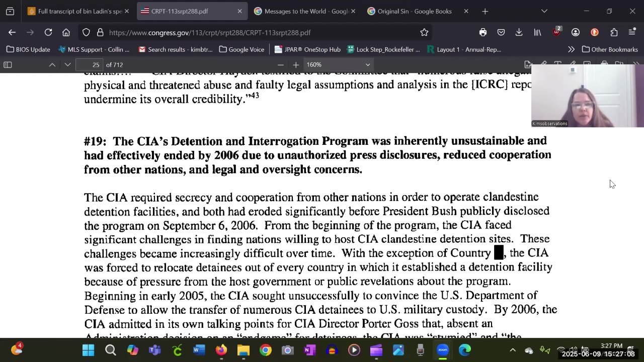Open the Firefox account menu
644x362 pixels.
[x=576, y=32]
